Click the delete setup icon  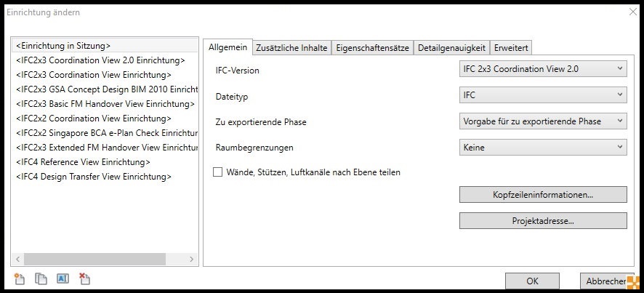pyautogui.click(x=84, y=278)
